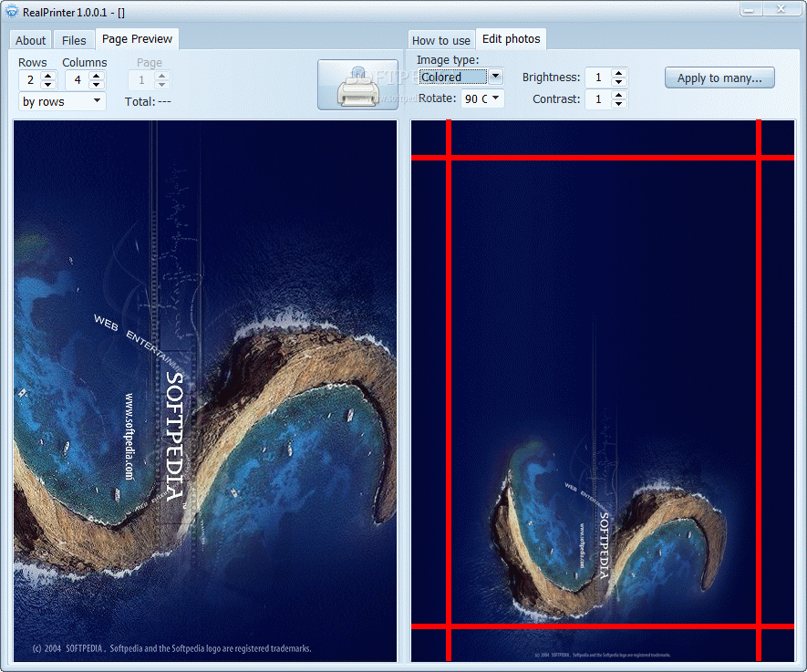This screenshot has width=807, height=672.
Task: Click the Rows number field
Action: (x=30, y=80)
